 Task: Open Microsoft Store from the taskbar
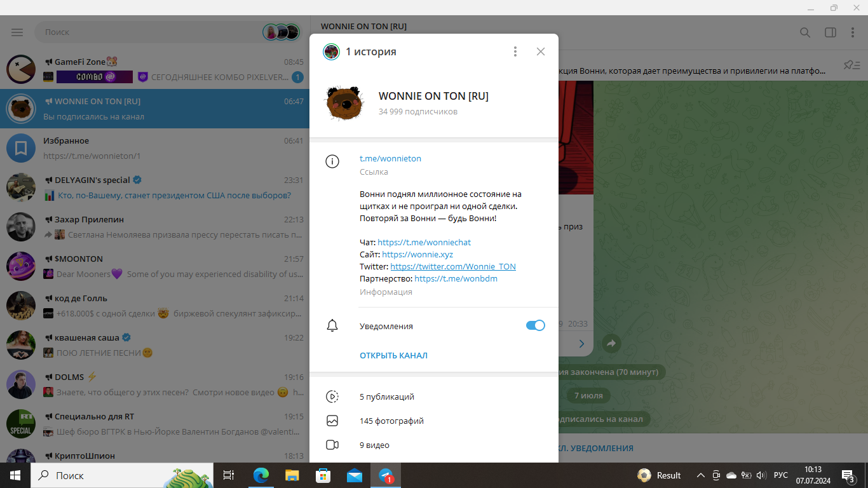click(x=323, y=475)
